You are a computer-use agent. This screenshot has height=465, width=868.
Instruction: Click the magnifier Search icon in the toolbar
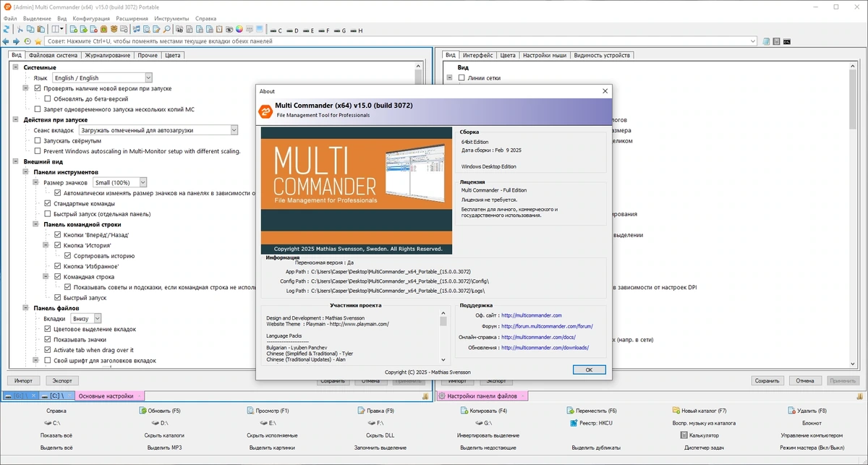tap(167, 30)
